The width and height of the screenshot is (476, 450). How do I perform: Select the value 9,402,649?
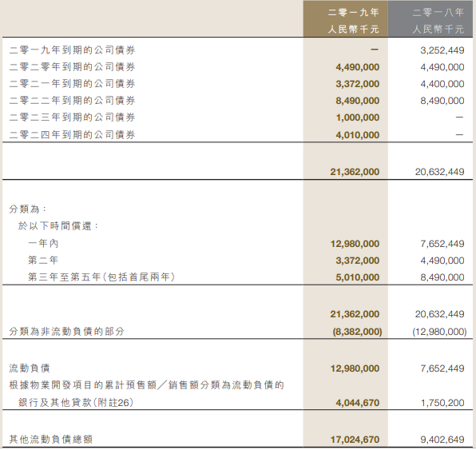[442, 440]
